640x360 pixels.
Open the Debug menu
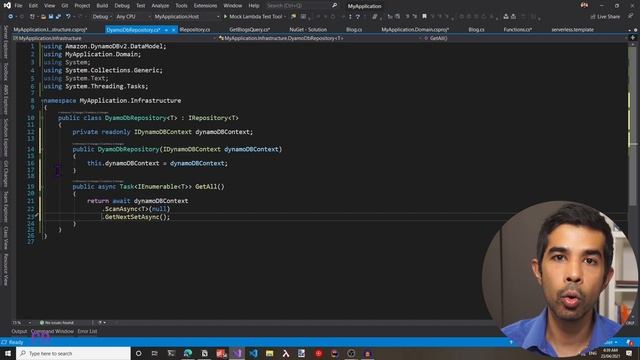click(122, 6)
